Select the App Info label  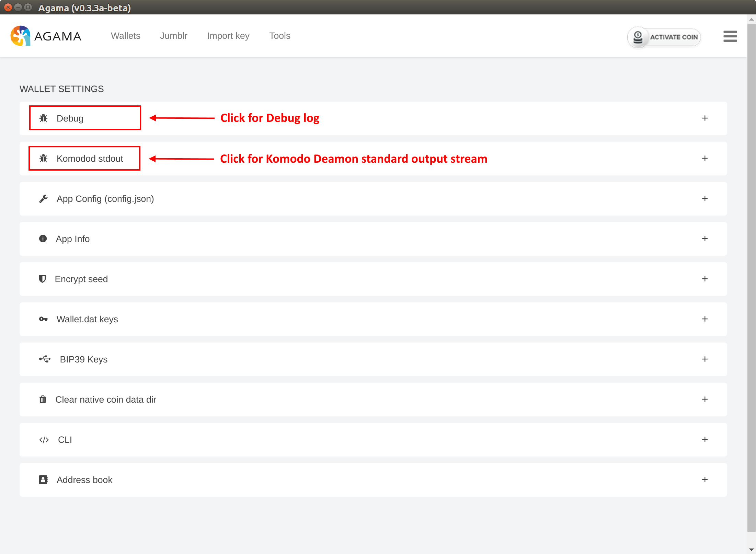pyautogui.click(x=73, y=239)
